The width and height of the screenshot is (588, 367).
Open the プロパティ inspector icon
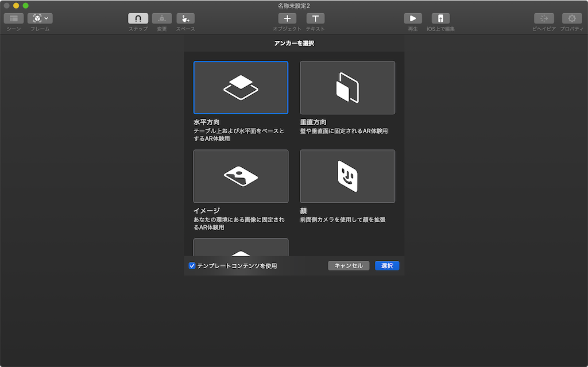tap(571, 18)
